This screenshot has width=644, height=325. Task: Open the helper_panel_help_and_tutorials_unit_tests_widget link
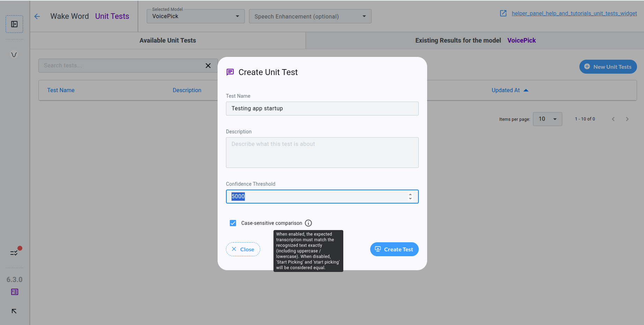point(574,13)
